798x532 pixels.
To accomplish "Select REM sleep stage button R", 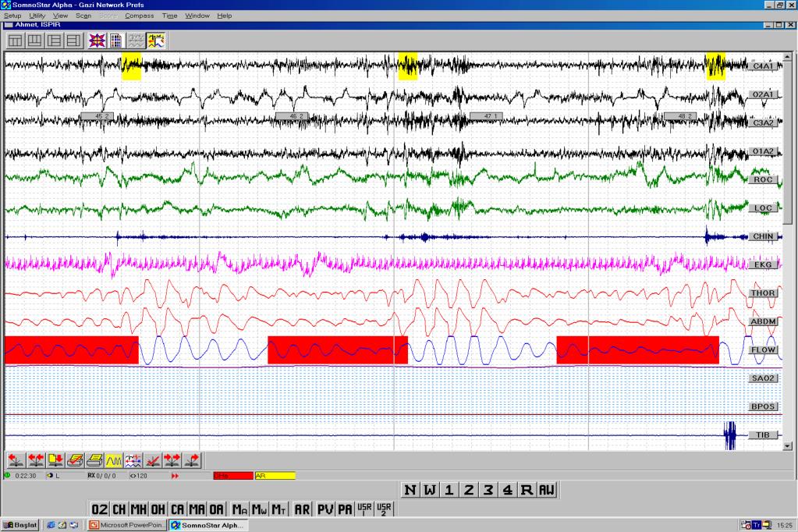I will click(527, 490).
